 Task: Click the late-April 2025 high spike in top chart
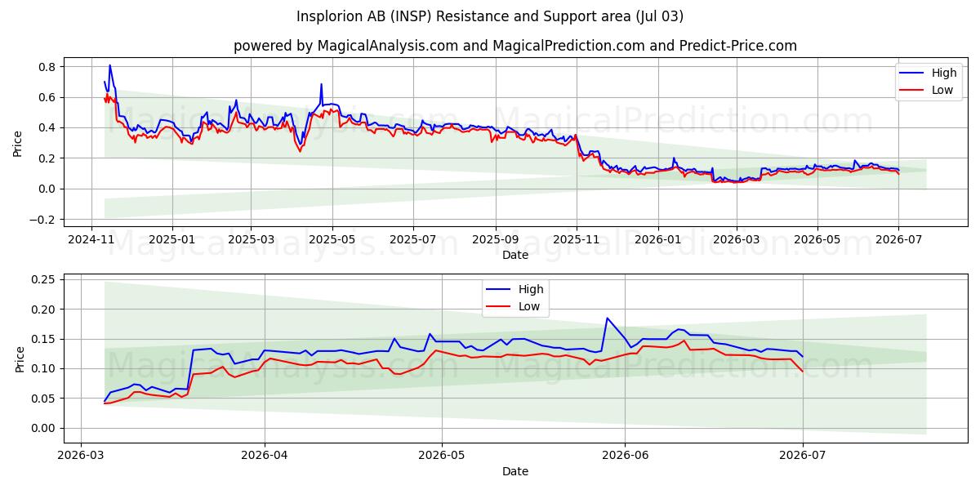click(321, 84)
